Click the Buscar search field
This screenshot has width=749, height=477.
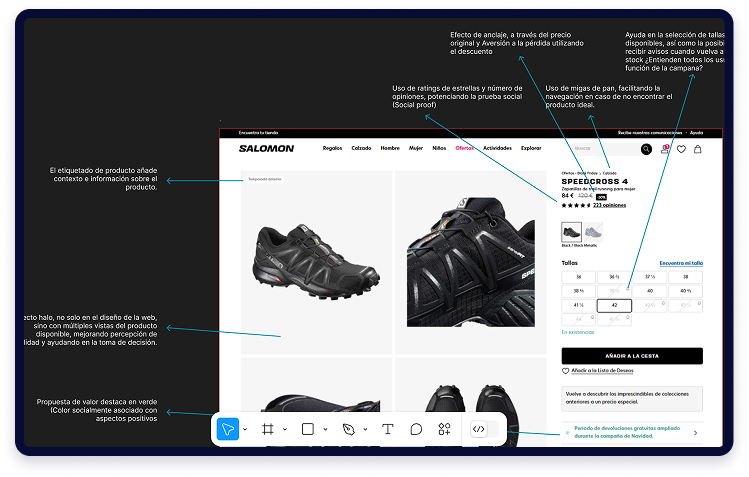(602, 149)
